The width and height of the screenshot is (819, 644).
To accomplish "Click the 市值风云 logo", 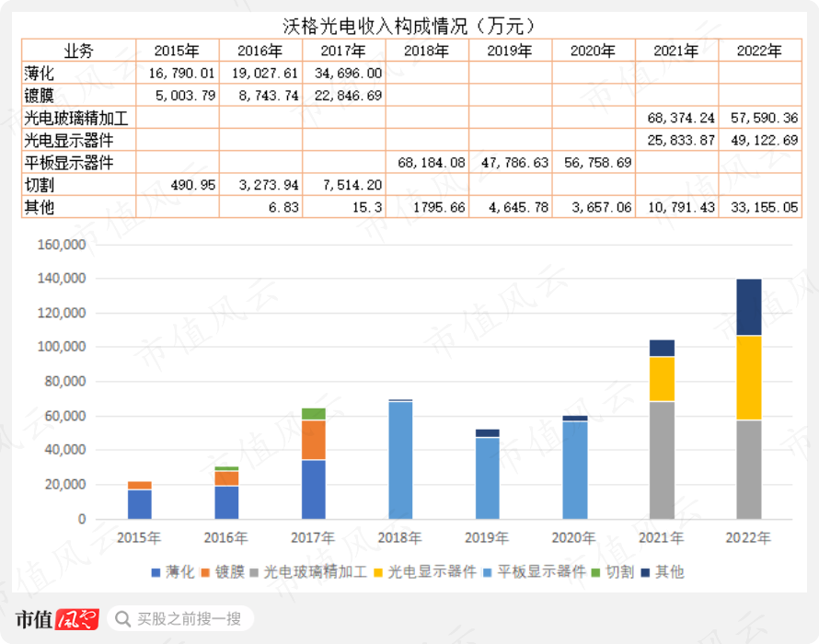I will pos(57,619).
